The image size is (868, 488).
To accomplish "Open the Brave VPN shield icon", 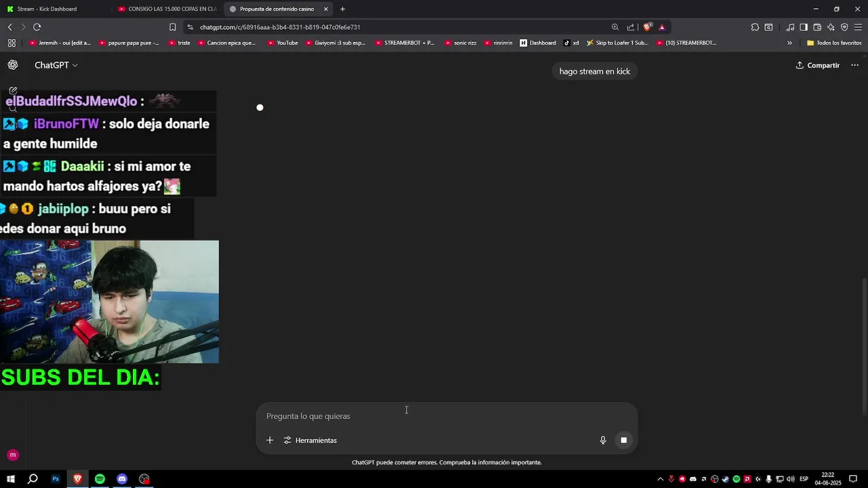I will (x=844, y=27).
